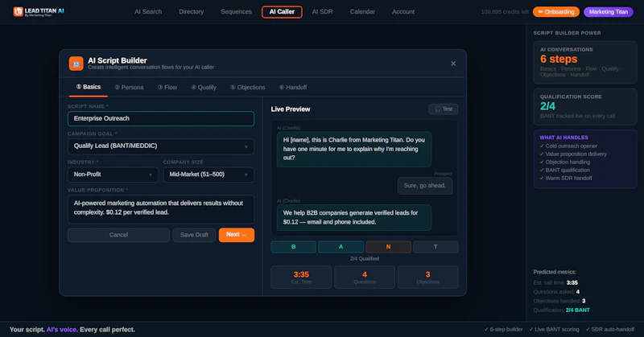Image resolution: width=644 pixels, height=337 pixels.
Task: Switch to the Persona tab
Action: pos(129,88)
